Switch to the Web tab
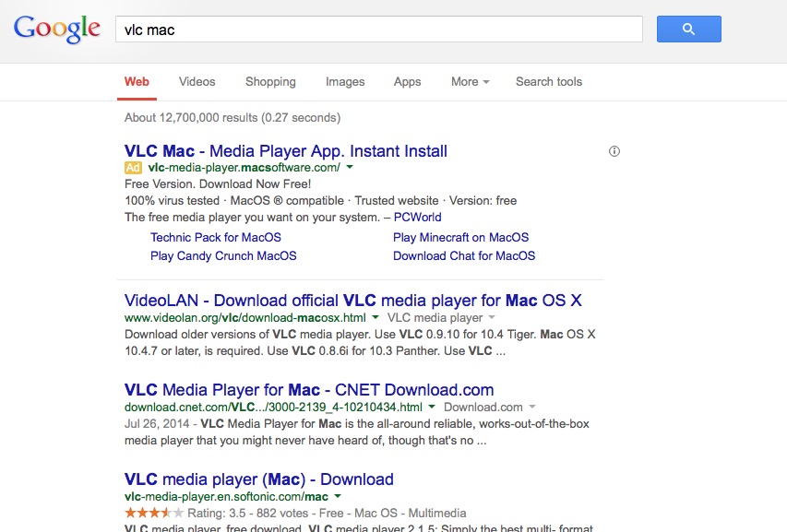Image resolution: width=787 pixels, height=532 pixels. click(x=137, y=82)
